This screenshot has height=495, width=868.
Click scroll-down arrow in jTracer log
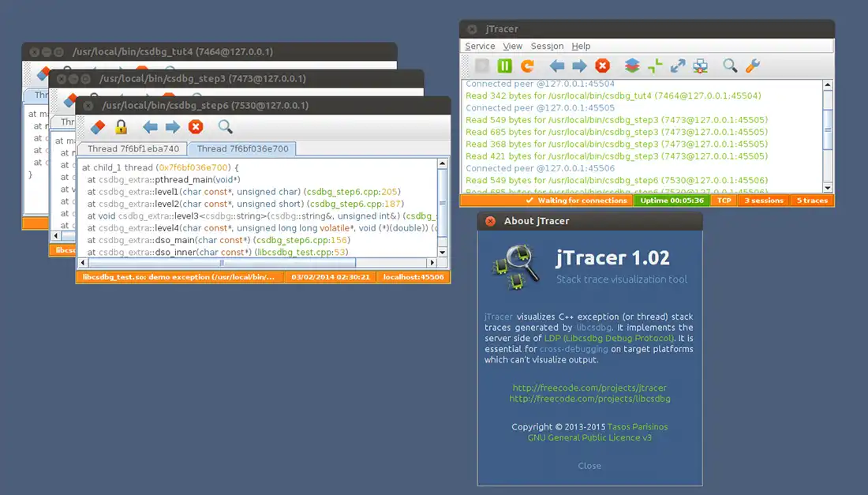tap(828, 187)
